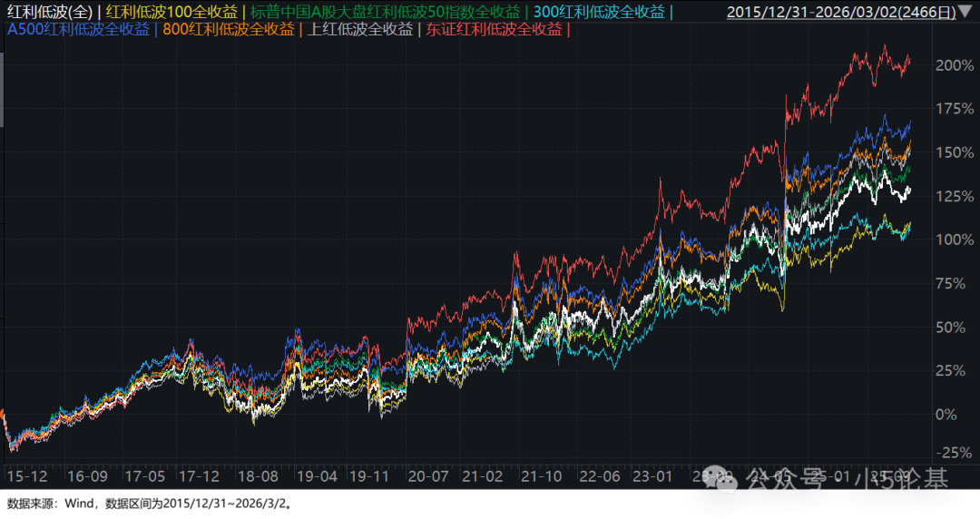Image resolution: width=980 pixels, height=519 pixels.
Task: Select the A500红利低波全收益 legend label
Action: tap(78, 29)
